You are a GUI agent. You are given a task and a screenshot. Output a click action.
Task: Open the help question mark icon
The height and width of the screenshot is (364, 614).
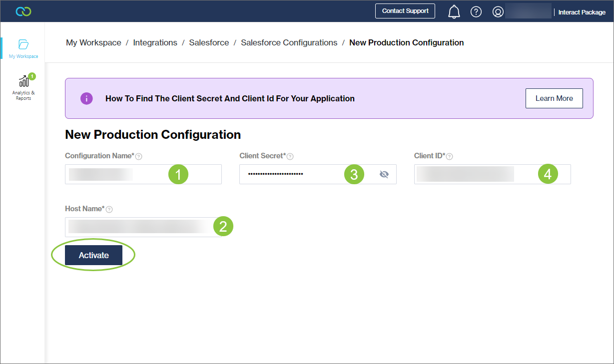click(476, 11)
